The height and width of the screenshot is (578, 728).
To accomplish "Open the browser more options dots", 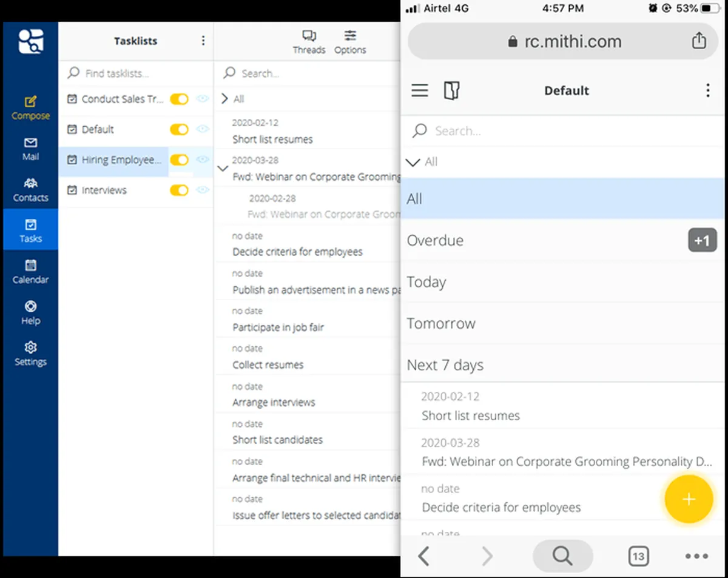I will point(696,556).
